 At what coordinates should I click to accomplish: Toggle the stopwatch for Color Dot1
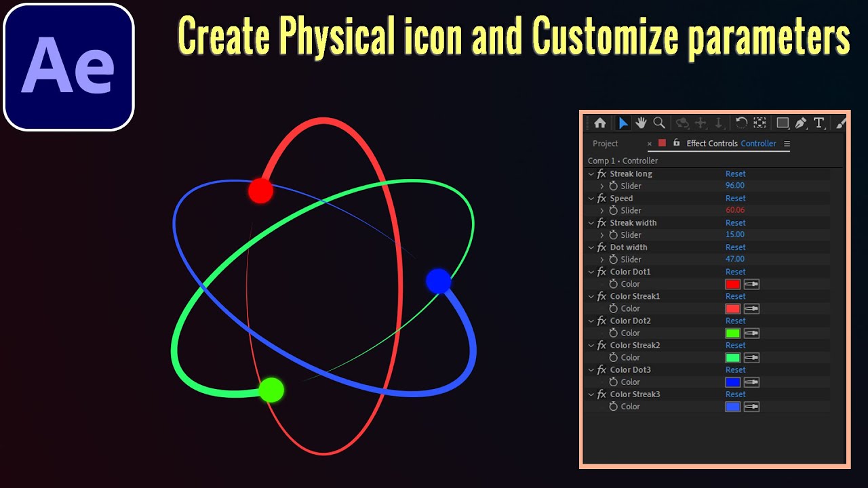[x=614, y=284]
